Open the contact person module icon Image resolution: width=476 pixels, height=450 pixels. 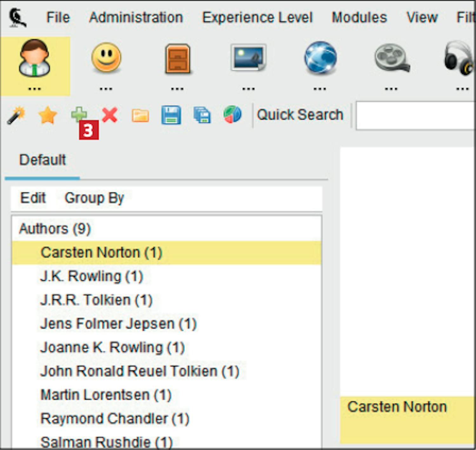point(34,59)
